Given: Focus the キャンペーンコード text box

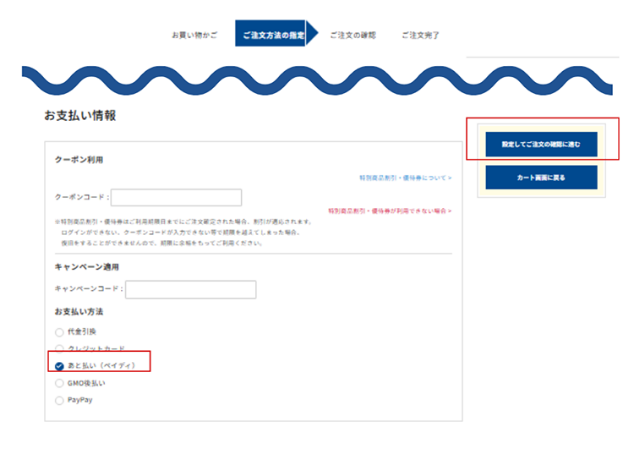Looking at the screenshot, I should [x=190, y=289].
